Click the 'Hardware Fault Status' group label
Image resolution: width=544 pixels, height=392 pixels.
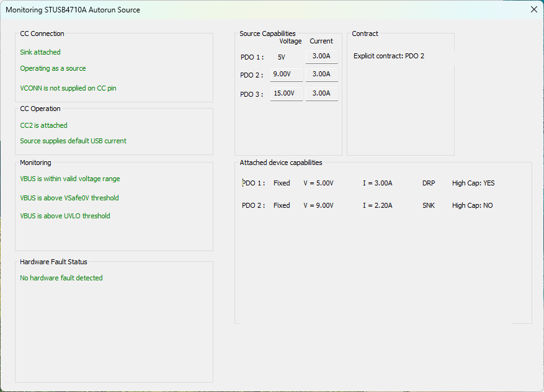tap(53, 262)
